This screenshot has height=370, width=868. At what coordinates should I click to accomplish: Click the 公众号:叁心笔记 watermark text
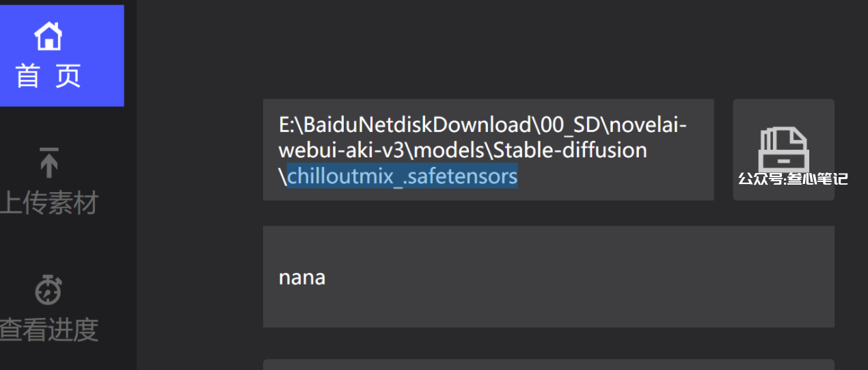(793, 179)
